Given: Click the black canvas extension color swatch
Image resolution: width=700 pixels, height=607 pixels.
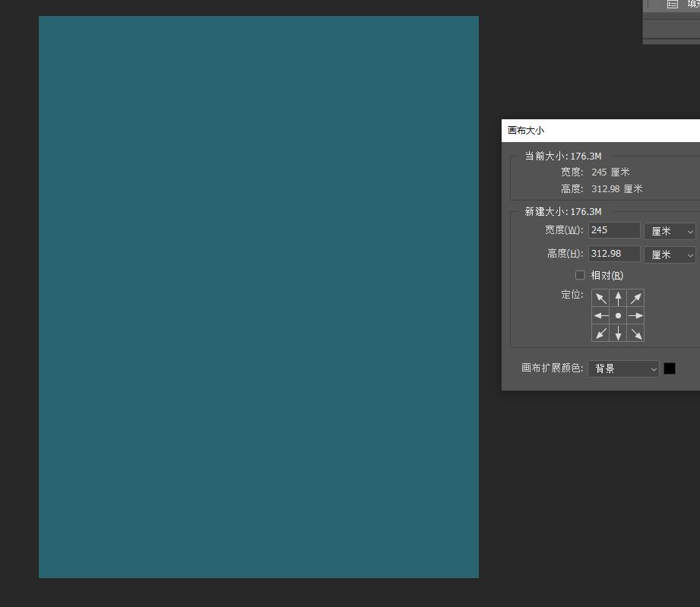Looking at the screenshot, I should [669, 368].
